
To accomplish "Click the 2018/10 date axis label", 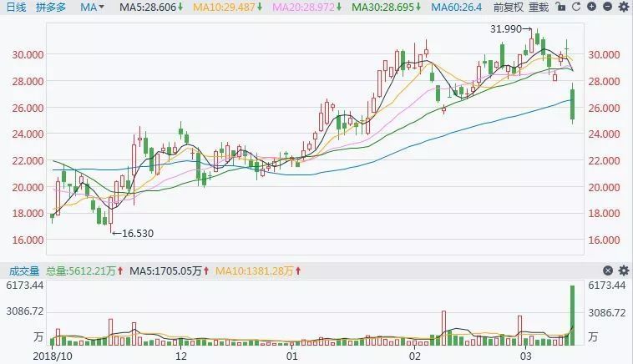I will coord(53,356).
